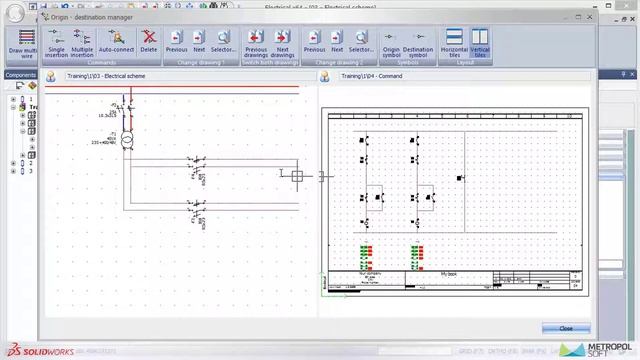Go to Next in Change drawing 1
Screen dimensions: 640x360
[199, 41]
